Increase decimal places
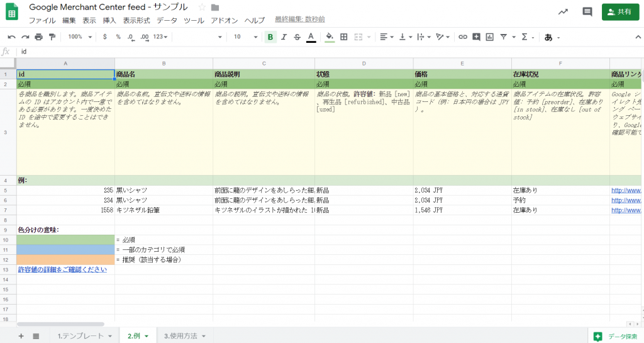 [145, 37]
